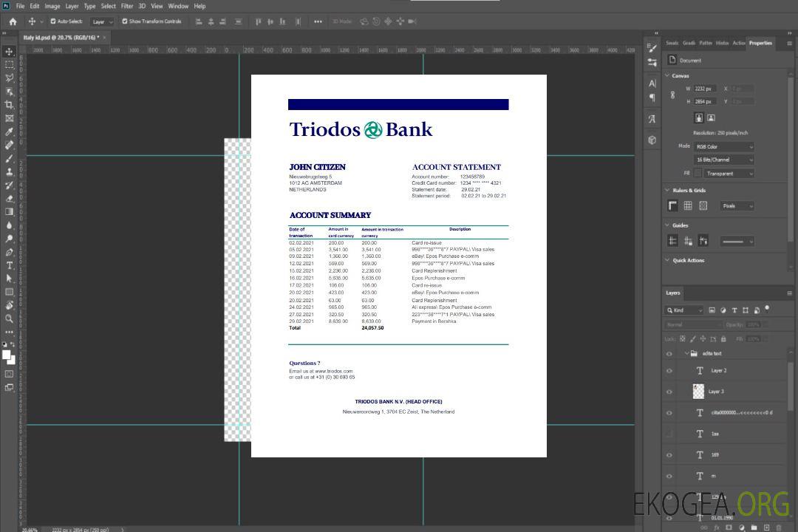Show the hidden '1aa' text layer
Image resolution: width=798 pixels, height=532 pixels.
click(x=669, y=434)
